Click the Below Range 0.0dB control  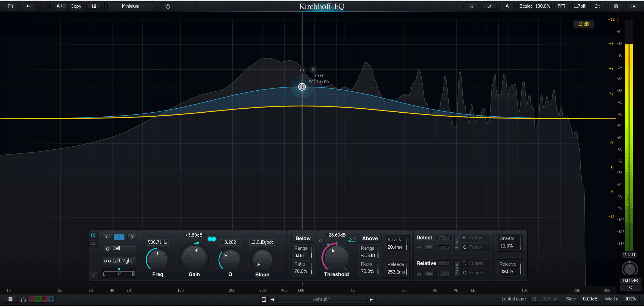[303, 252]
